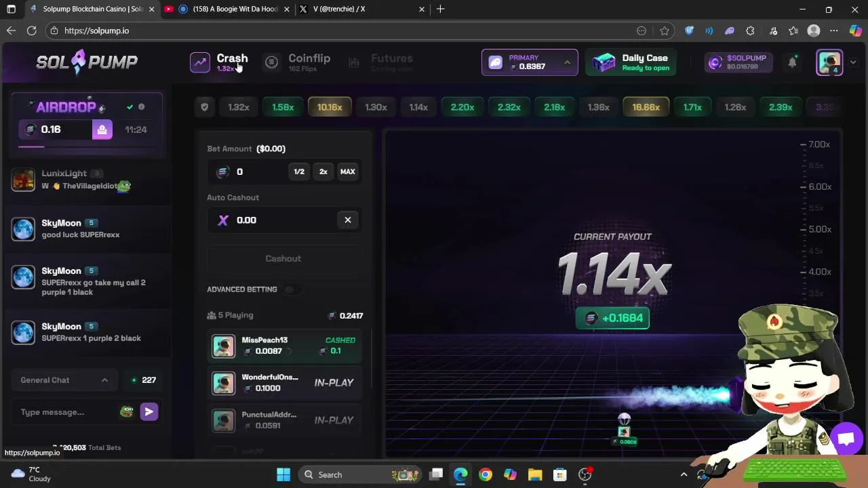This screenshot has height=488, width=868.
Task: Expand the PRIMARY wallet balance dropdown
Action: coord(530,62)
